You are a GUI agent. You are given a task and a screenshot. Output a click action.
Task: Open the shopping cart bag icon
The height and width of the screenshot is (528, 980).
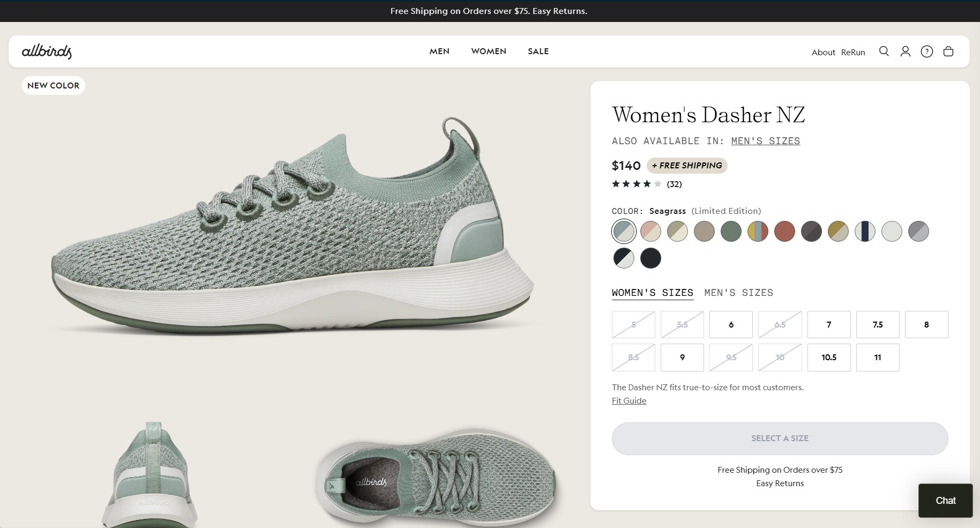pos(948,51)
